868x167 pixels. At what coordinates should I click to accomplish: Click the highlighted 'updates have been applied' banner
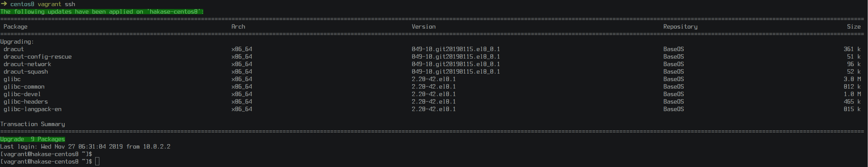click(x=102, y=12)
